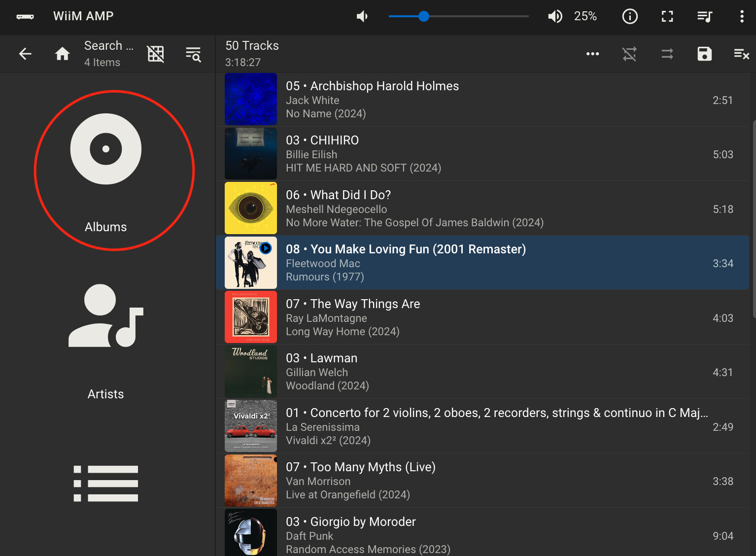Play What Did I Do? track
Viewport: 756px width, 556px height.
482,208
